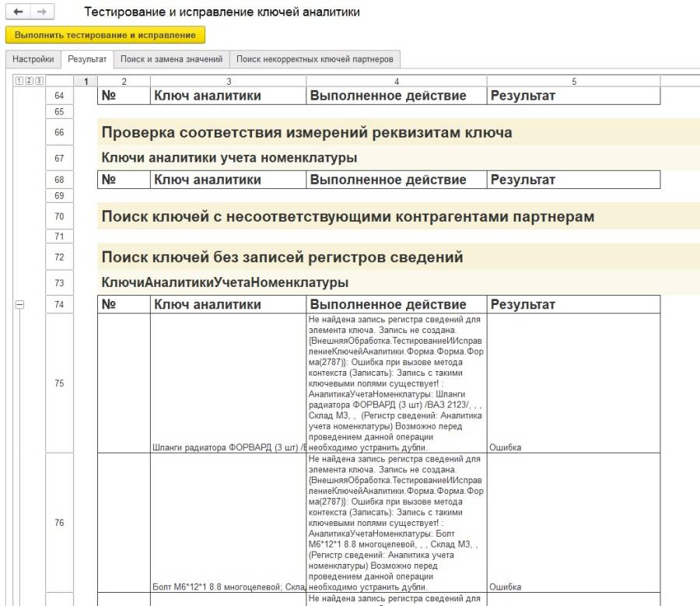Click the Ошибка result in row 75
Image resolution: width=700 pixels, height=606 pixels.
(505, 447)
